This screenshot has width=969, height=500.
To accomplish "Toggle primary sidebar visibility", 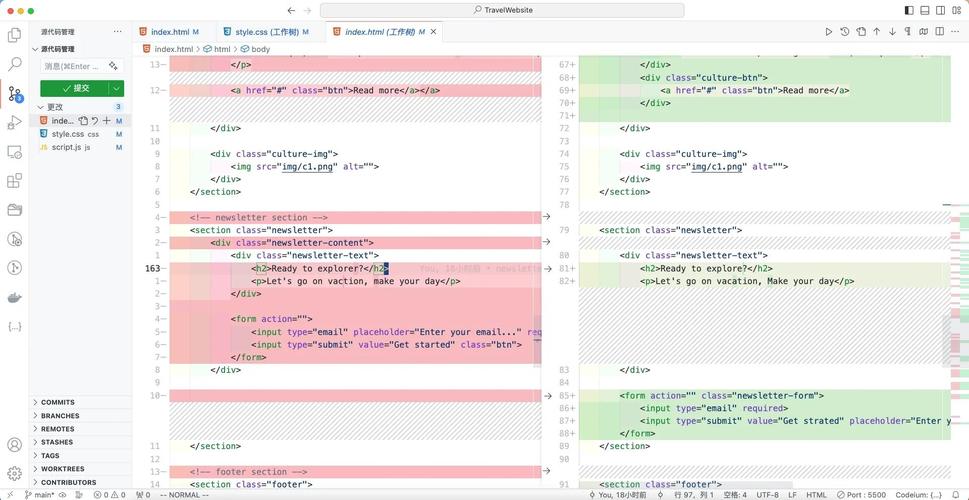I will 909,10.
